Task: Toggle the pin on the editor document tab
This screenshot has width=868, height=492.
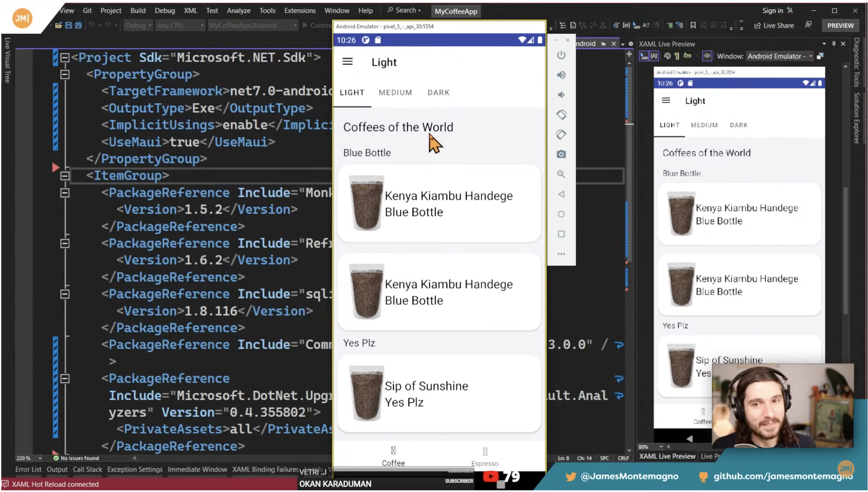Action: tap(604, 44)
